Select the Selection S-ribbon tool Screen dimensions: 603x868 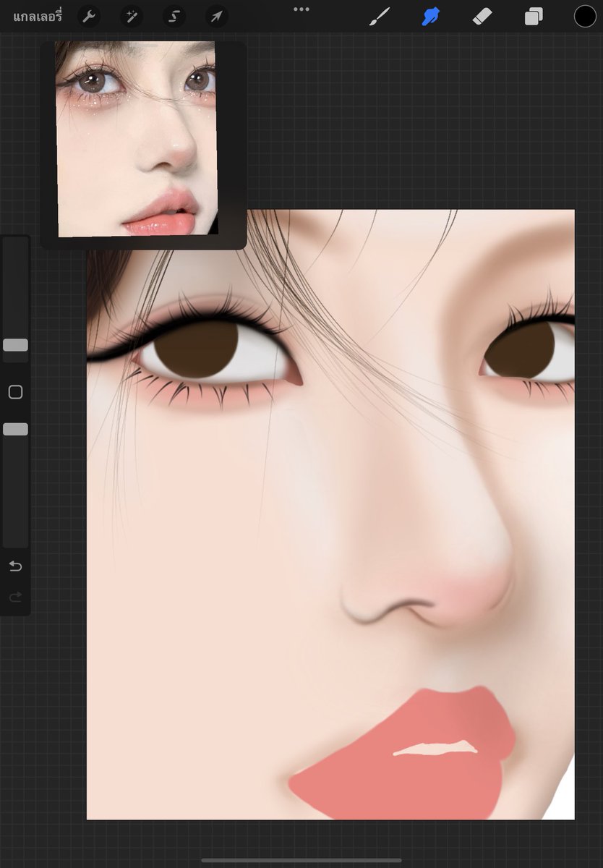pos(174,16)
